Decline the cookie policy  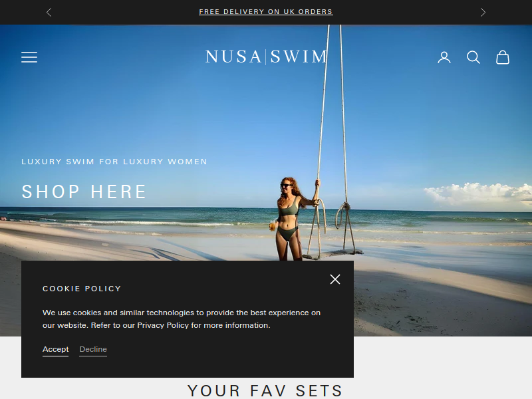93,350
